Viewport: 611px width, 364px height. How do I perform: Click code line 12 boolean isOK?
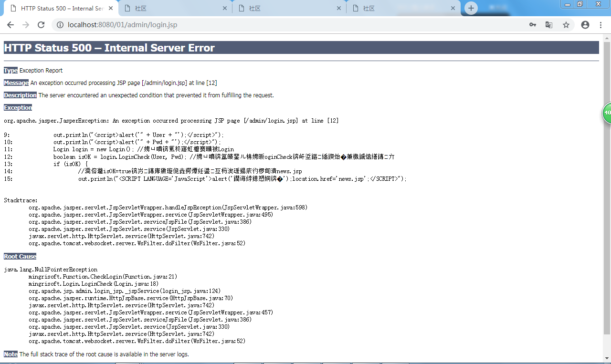199,156
